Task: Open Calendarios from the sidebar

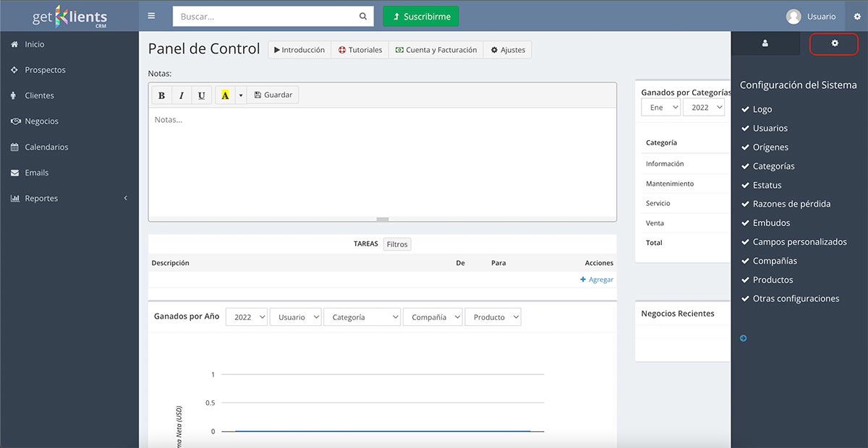Action: pyautogui.click(x=46, y=147)
